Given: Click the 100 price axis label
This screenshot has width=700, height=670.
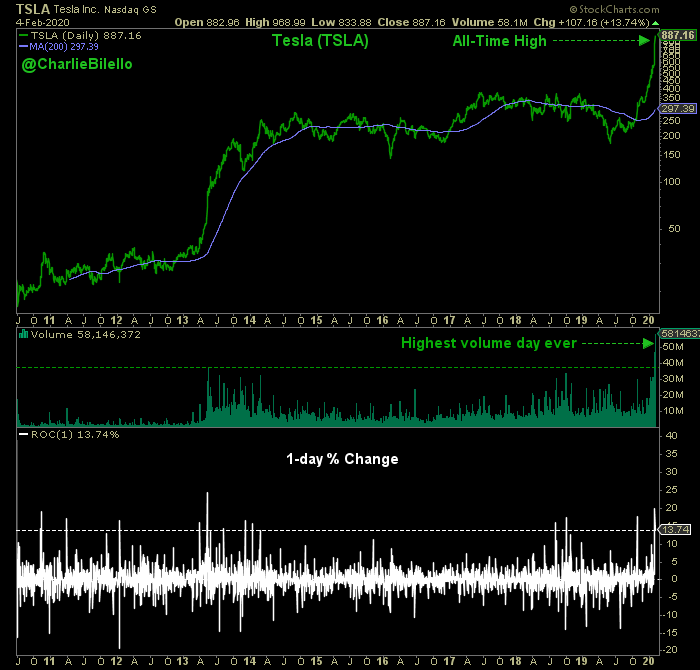Looking at the screenshot, I should [x=671, y=182].
